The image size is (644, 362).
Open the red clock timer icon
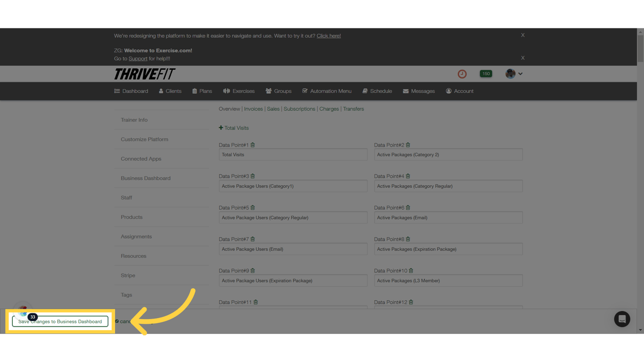click(462, 74)
